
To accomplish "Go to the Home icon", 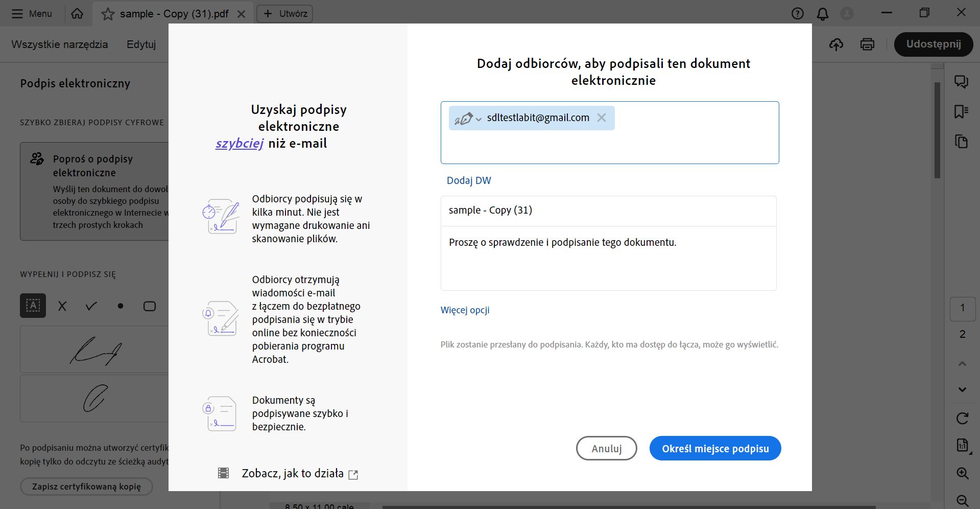I will pyautogui.click(x=77, y=14).
